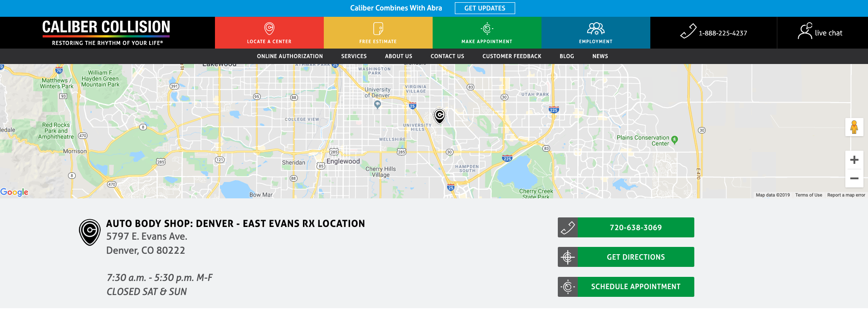
Task: Click the Caliber Combines With Abra text
Action: [396, 8]
